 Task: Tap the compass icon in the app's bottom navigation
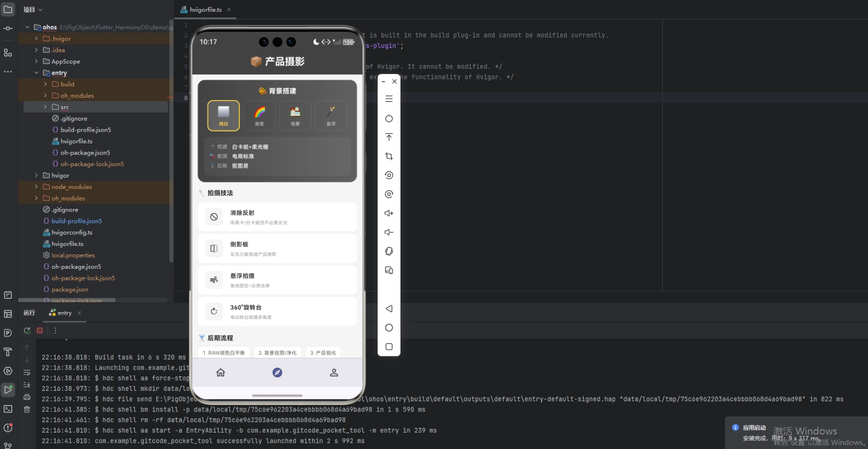(x=277, y=373)
